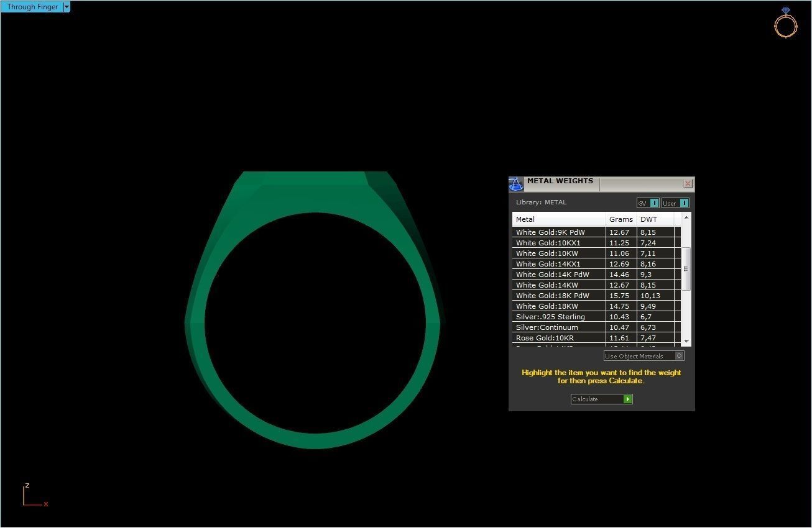Click the Through Finger viewport label
The height and width of the screenshot is (528, 812).
(32, 7)
